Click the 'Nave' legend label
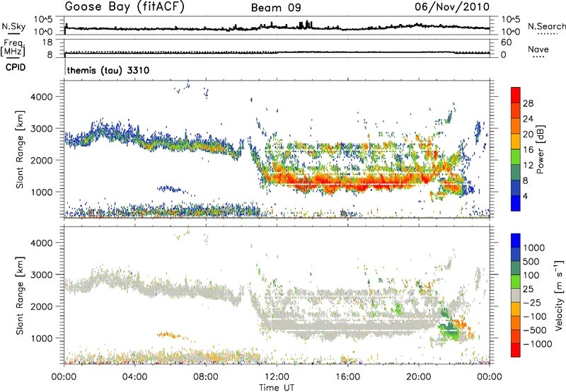The width and height of the screenshot is (566, 392). [538, 49]
